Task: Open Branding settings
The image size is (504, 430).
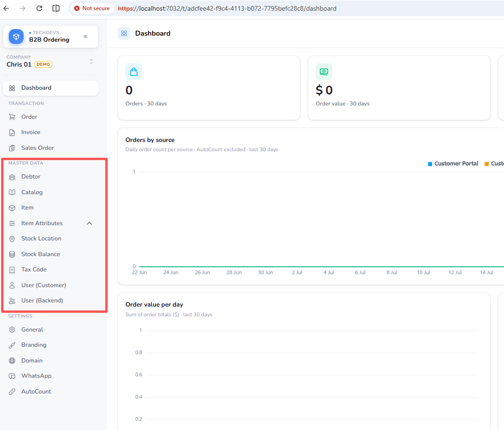Action: point(51,345)
